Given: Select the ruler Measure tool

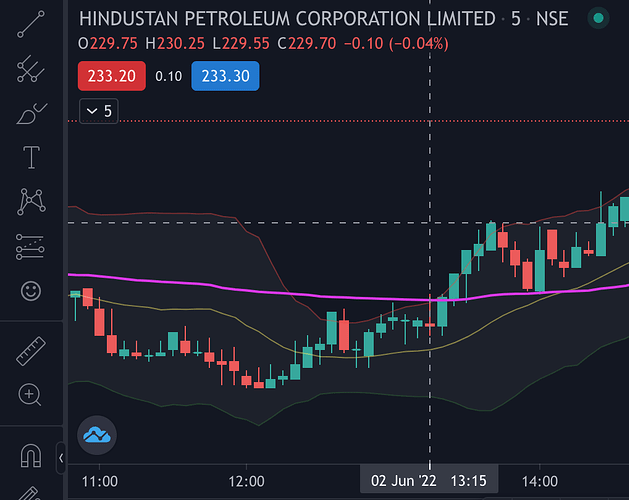Looking at the screenshot, I should click(x=31, y=350).
